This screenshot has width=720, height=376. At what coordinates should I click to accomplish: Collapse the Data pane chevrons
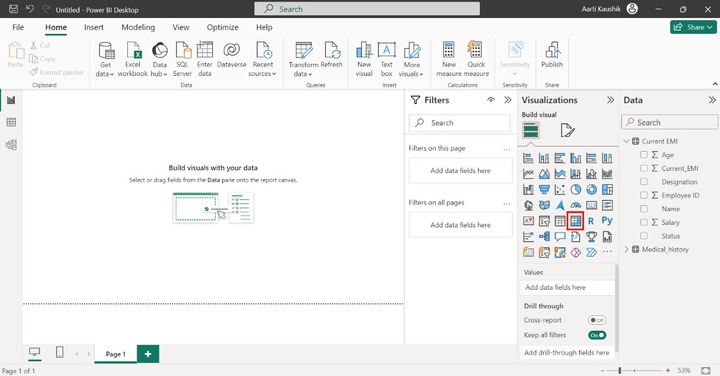click(712, 100)
